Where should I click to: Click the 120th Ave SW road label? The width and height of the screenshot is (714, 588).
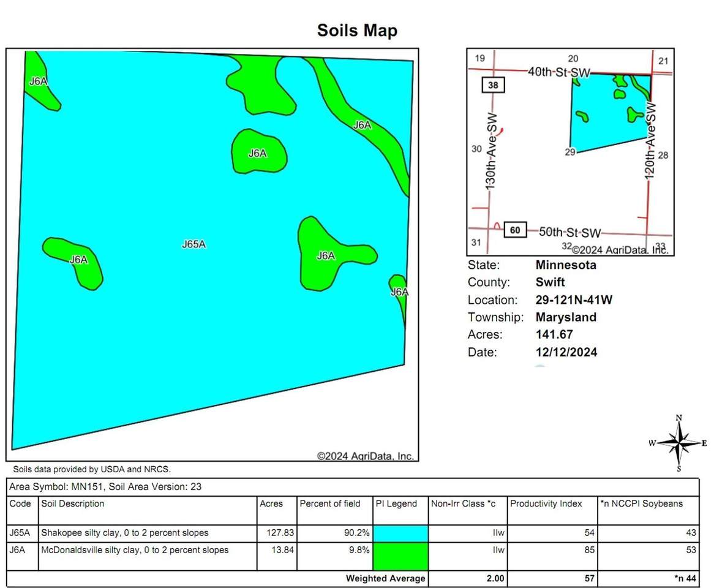[x=650, y=140]
